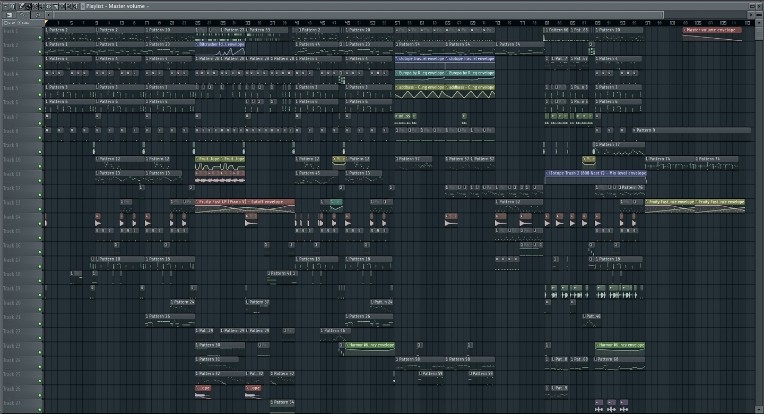Viewport: 764px width, 414px height.
Task: Click left arrow of horizontal scrollbar
Action: point(49,15)
